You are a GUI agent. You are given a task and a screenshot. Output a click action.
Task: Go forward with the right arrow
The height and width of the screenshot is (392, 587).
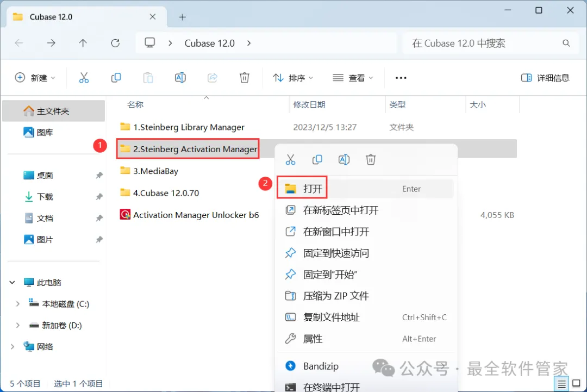tap(51, 43)
